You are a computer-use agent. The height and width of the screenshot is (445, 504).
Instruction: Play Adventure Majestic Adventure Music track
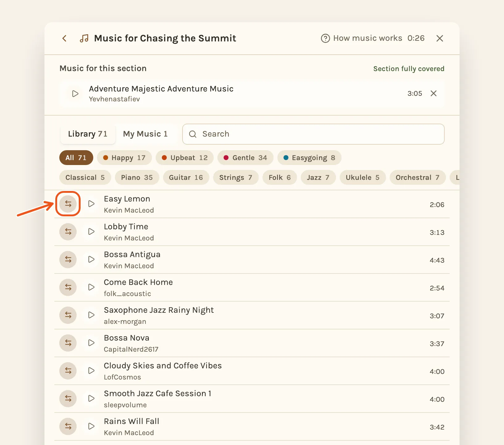(x=75, y=94)
